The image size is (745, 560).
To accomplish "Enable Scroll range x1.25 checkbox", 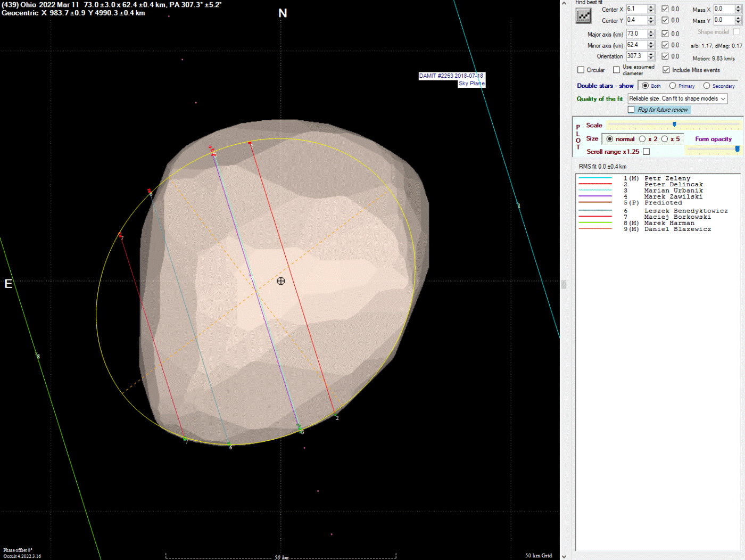I will pos(646,152).
